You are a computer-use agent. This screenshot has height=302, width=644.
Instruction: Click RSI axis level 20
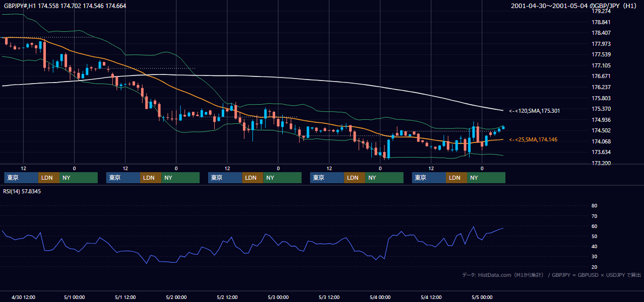594,267
